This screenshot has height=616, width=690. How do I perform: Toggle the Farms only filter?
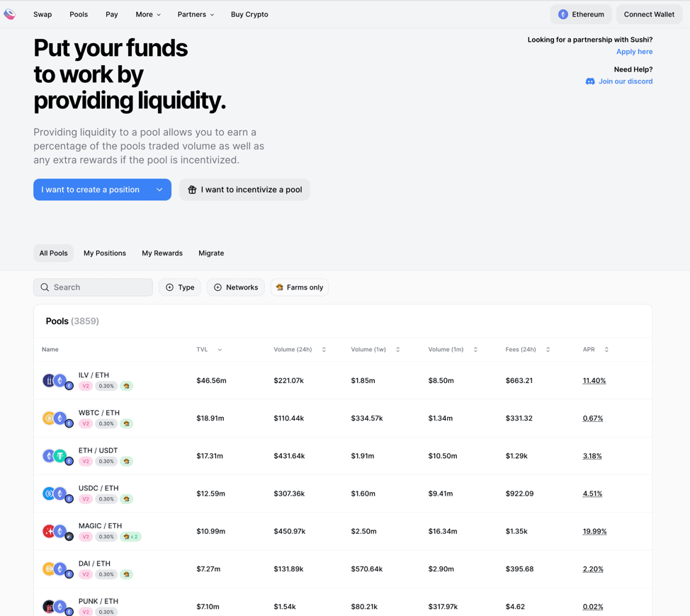click(300, 287)
